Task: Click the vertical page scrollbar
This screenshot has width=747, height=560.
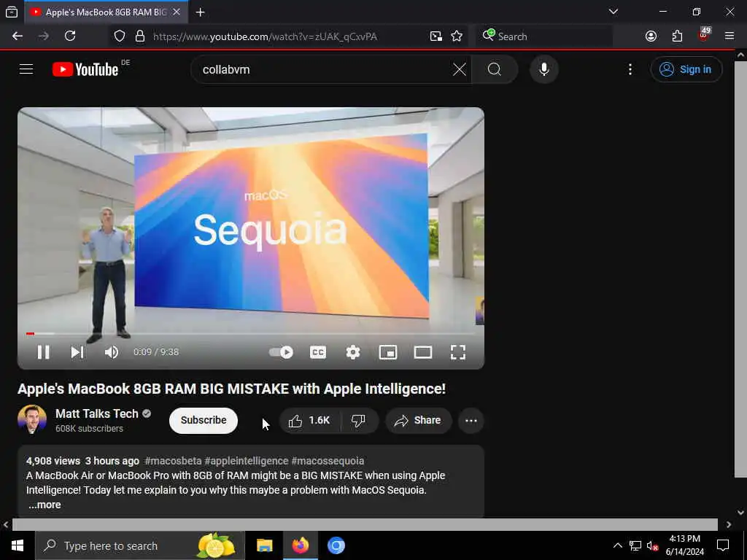Action: pyautogui.click(x=740, y=269)
